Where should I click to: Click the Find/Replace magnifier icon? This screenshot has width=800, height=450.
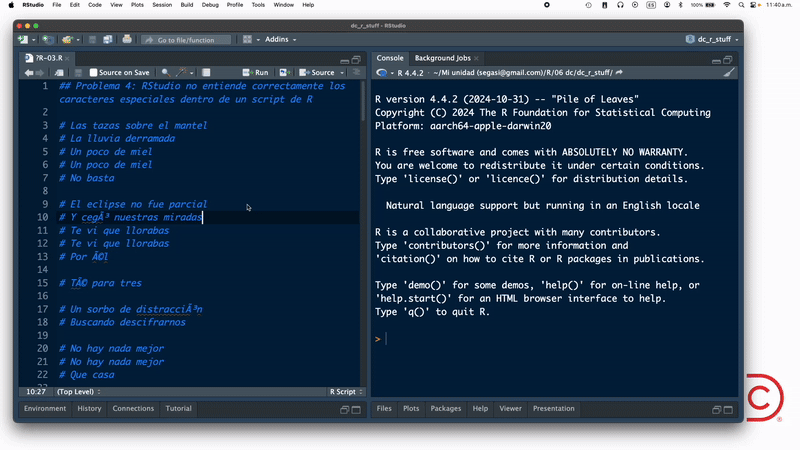(166, 73)
